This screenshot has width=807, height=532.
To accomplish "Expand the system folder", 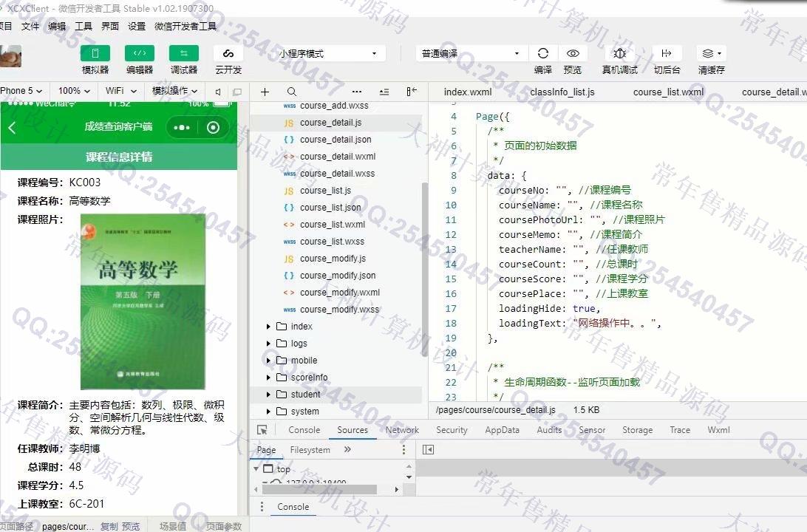I will (268, 412).
